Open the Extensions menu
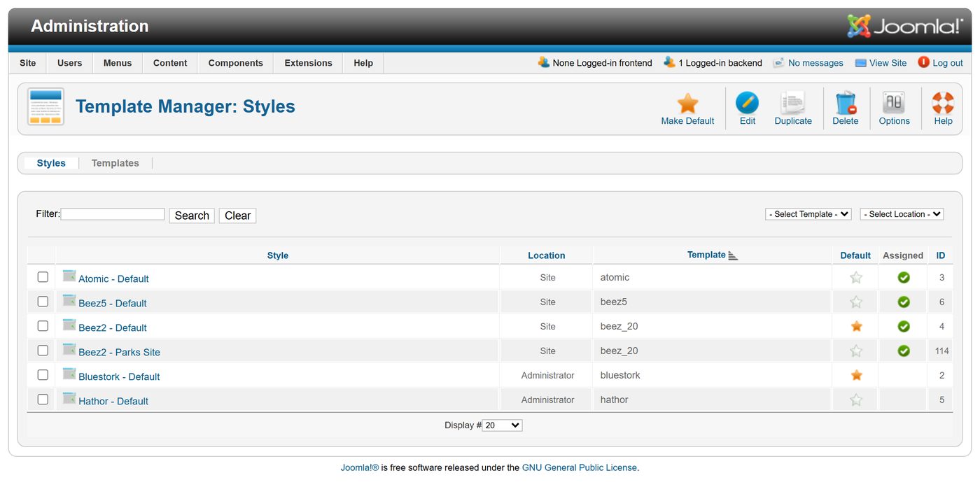980x487 pixels. pos(309,63)
